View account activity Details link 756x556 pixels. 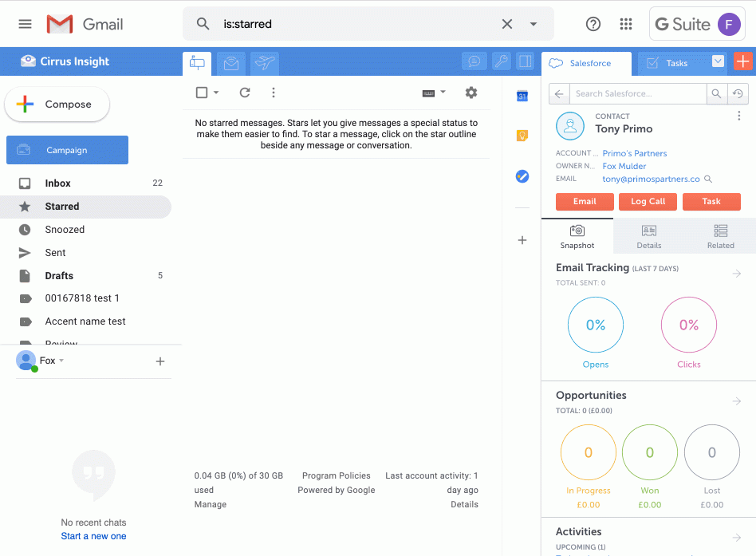(464, 504)
